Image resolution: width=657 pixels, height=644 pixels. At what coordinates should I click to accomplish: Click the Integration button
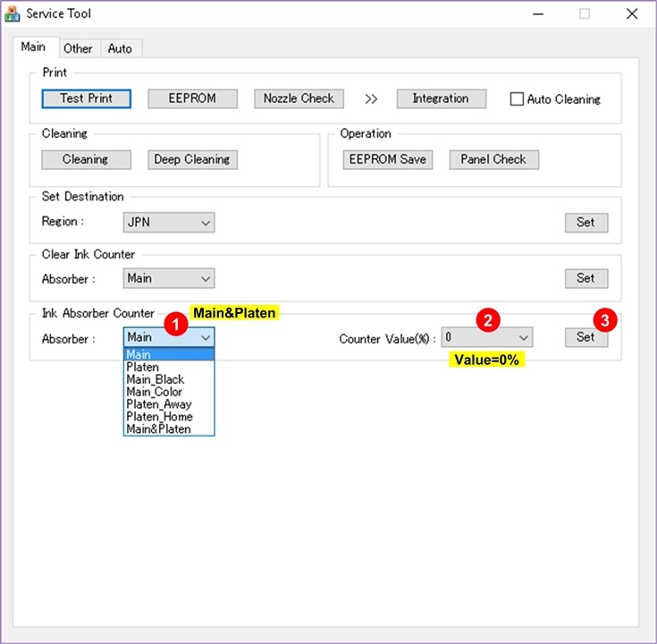tap(441, 98)
